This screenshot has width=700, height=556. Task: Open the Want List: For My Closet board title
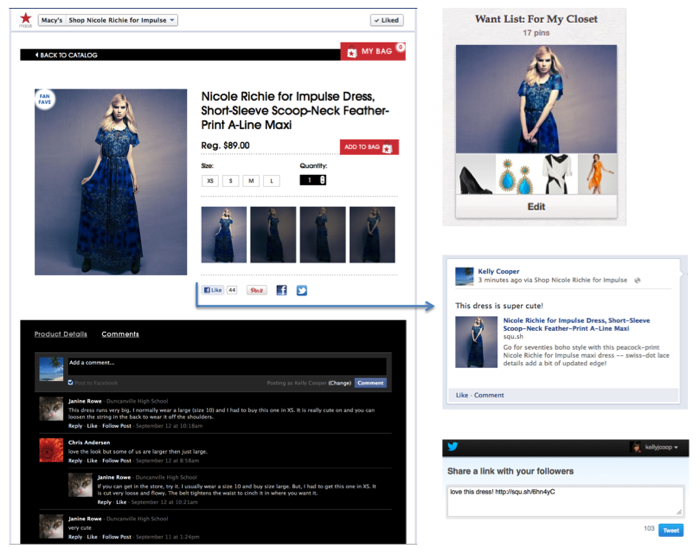click(x=536, y=19)
